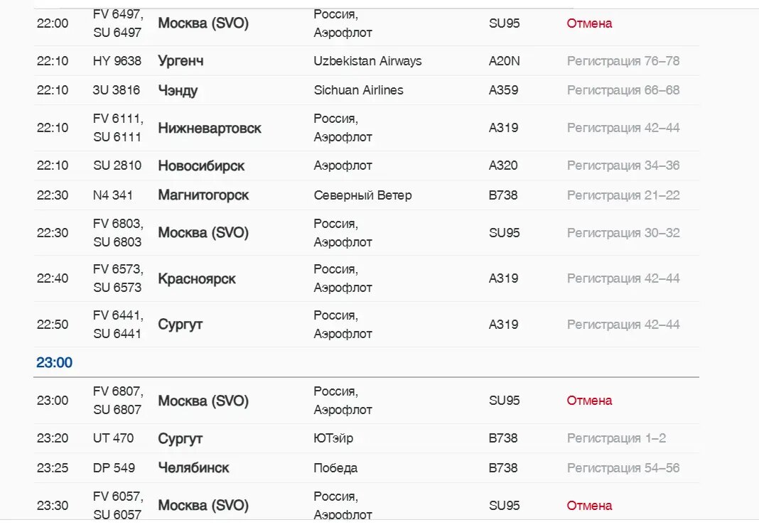The width and height of the screenshot is (759, 532).
Task: Click the Сургут destination for UT 470
Action: (x=181, y=438)
